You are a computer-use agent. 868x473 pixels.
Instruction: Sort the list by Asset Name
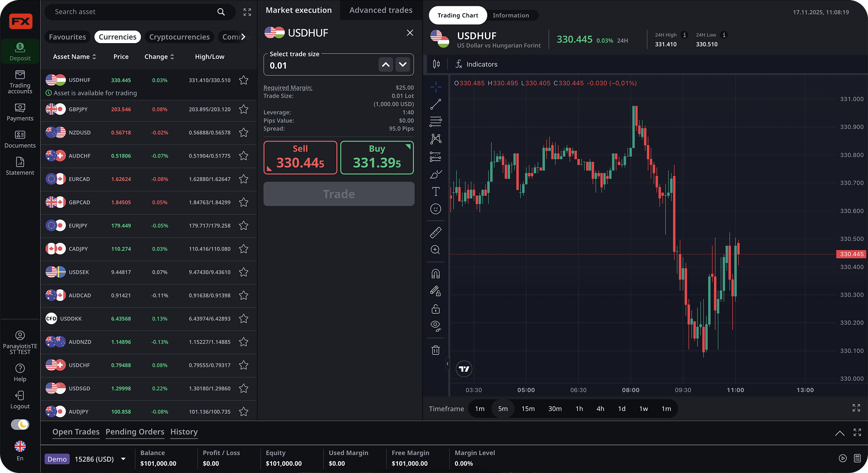[74, 57]
